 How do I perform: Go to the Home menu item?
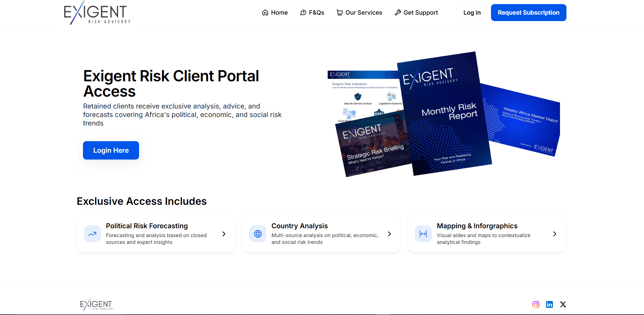(275, 13)
